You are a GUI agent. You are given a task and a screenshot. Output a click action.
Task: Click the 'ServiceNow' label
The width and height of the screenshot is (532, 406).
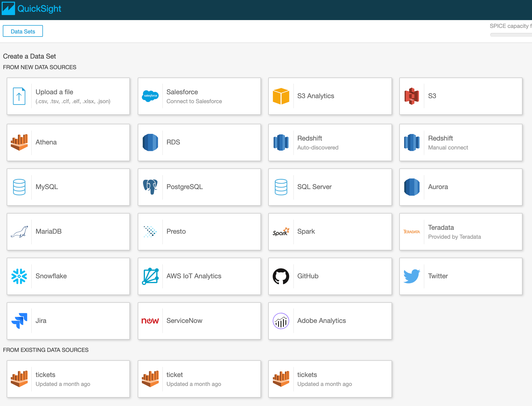184,321
